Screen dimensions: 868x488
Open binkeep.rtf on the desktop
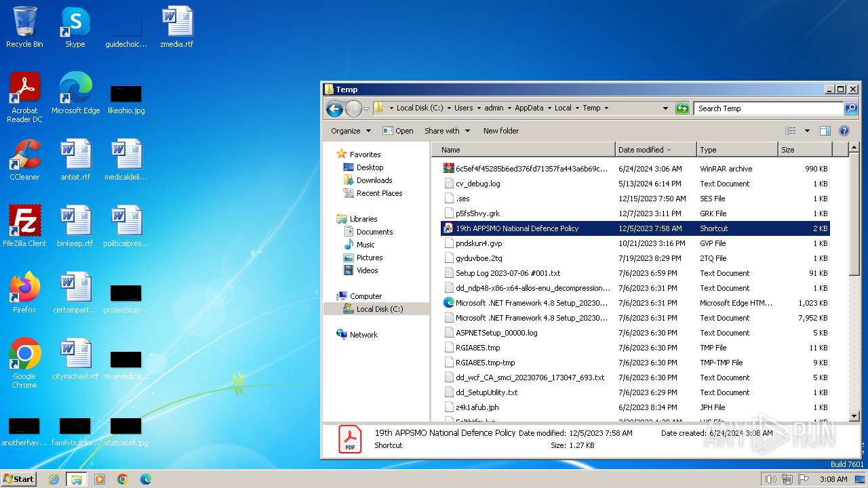click(75, 226)
